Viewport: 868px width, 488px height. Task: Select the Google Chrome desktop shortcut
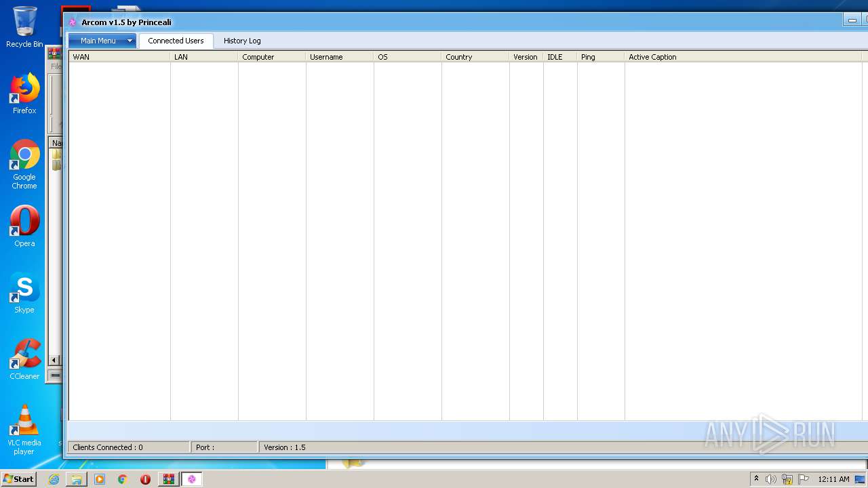pyautogui.click(x=24, y=164)
